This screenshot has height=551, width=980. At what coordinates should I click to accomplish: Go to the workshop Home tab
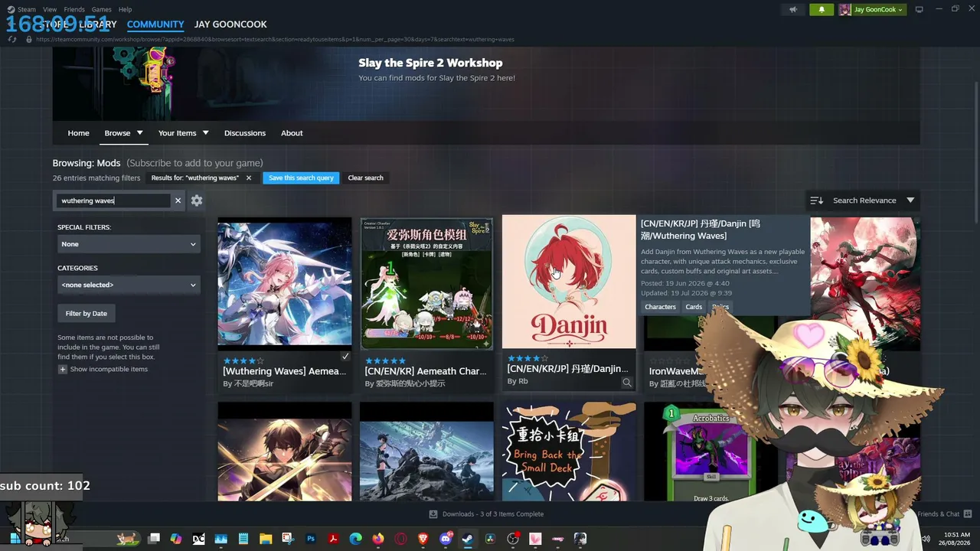(x=78, y=133)
